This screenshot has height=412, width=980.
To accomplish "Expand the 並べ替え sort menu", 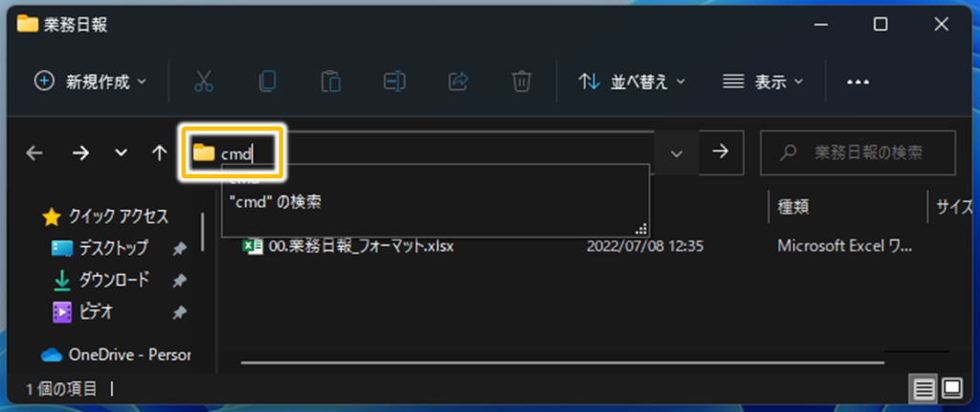I will coord(632,81).
